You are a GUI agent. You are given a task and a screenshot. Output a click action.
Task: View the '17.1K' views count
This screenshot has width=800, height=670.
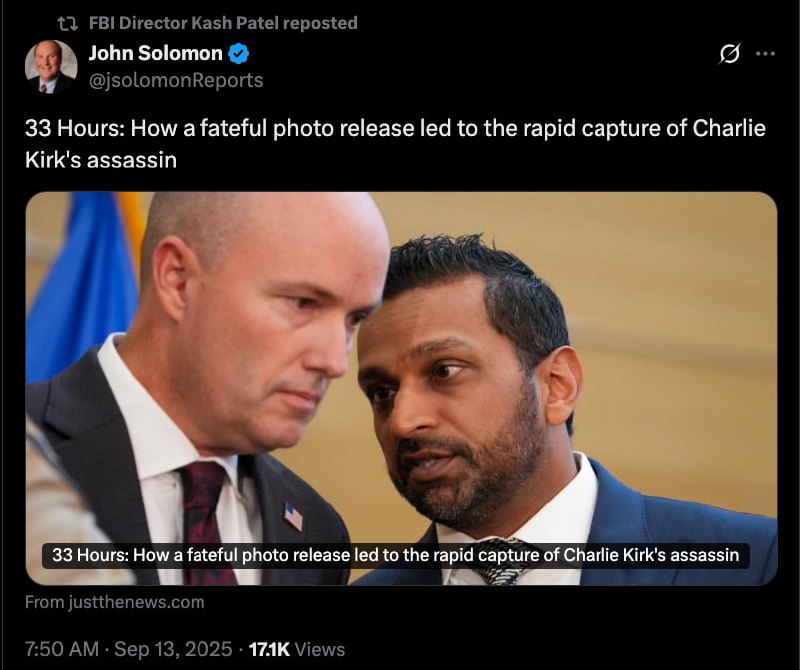pyautogui.click(x=269, y=649)
